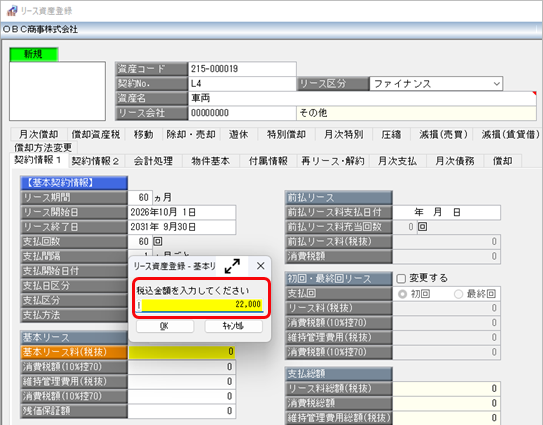Click the 残価保証額 amount field
The height and width of the screenshot is (425, 543).
(182, 411)
